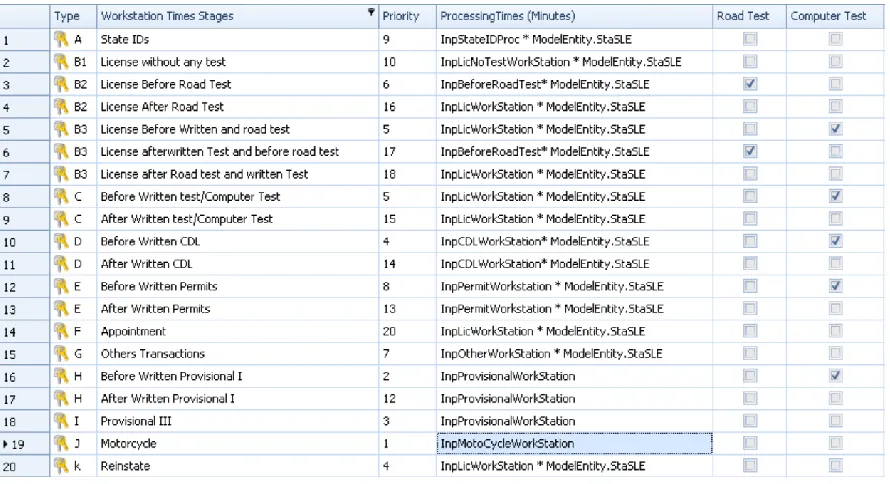Click key icon in Motorcycle row
The image size is (890, 484).
pos(61,444)
